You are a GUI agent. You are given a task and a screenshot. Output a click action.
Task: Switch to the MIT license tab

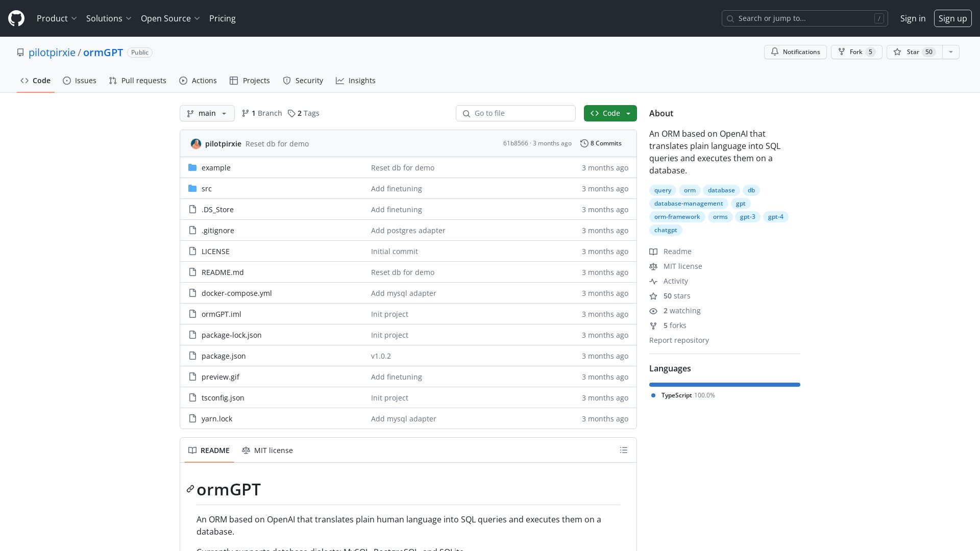point(267,450)
